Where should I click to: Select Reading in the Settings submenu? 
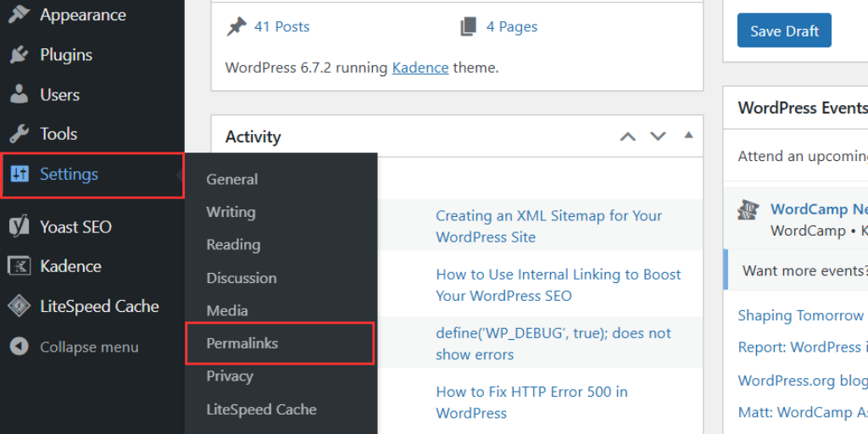(x=233, y=245)
